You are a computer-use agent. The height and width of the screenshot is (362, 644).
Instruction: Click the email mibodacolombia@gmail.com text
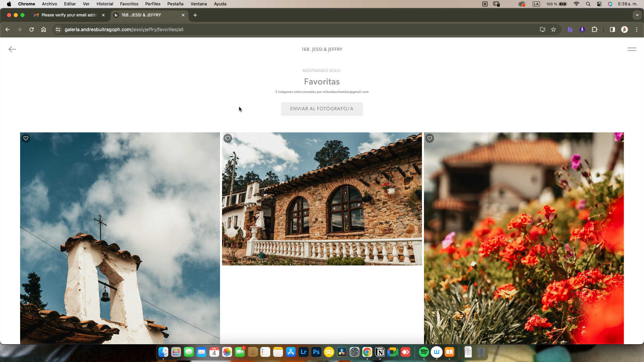point(346,92)
